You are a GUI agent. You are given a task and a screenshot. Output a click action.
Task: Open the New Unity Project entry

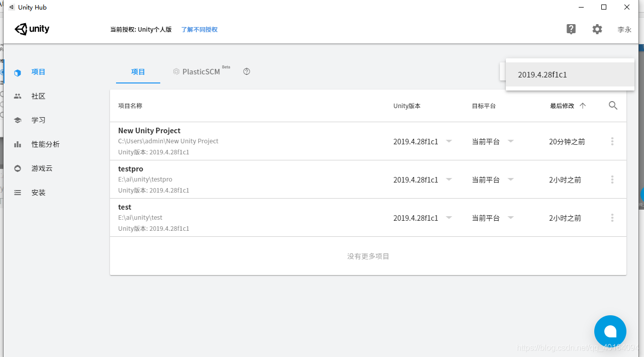click(368, 141)
